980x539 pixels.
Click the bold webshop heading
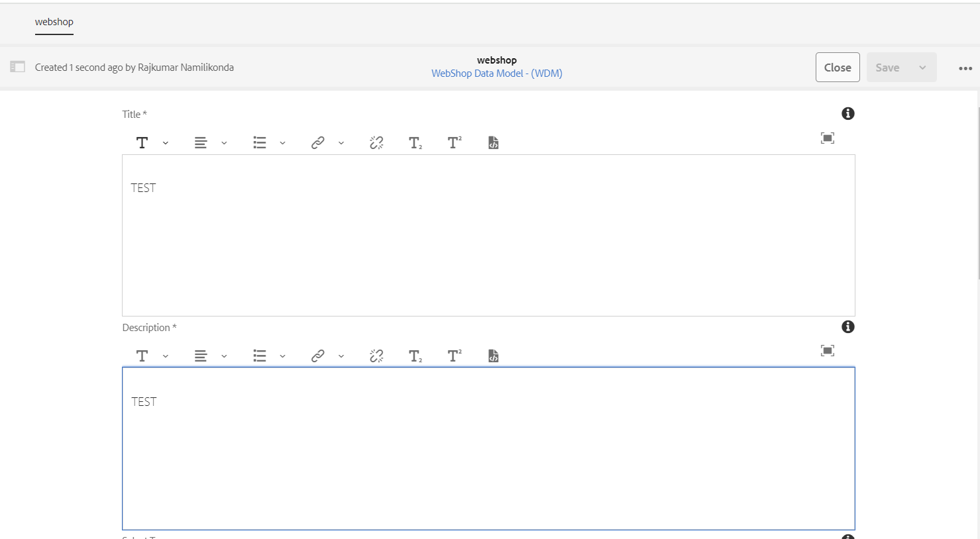pyautogui.click(x=497, y=60)
